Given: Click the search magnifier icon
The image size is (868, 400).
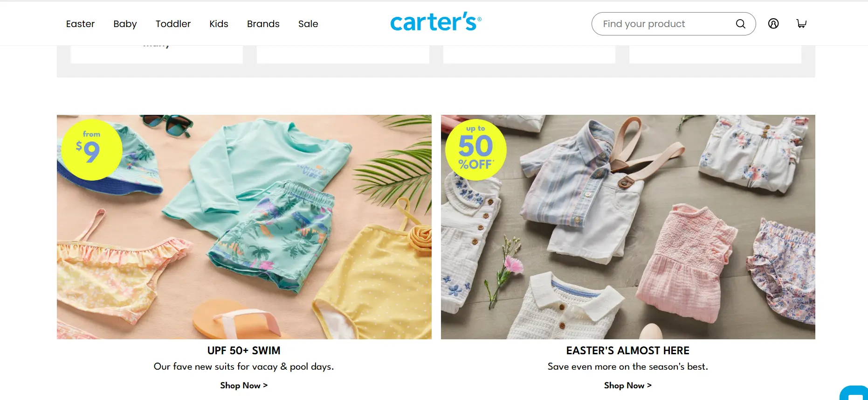Looking at the screenshot, I should click(x=740, y=24).
